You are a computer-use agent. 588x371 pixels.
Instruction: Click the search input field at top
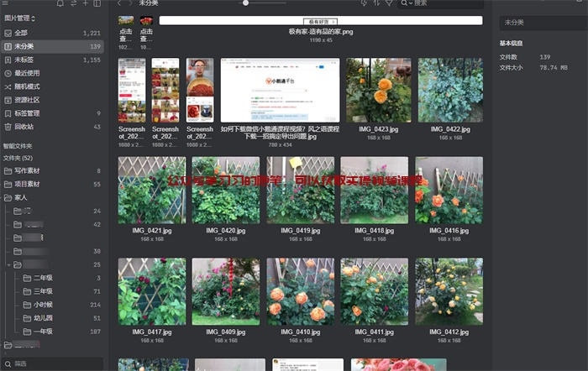tap(441, 3)
